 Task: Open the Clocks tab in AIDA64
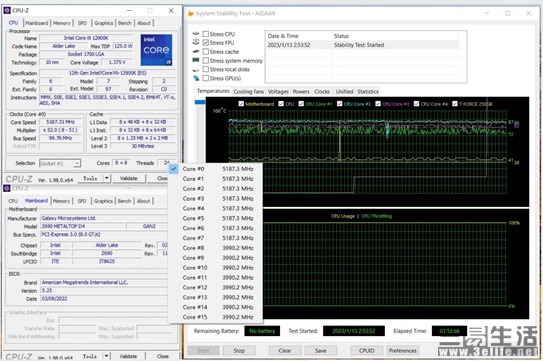click(322, 91)
